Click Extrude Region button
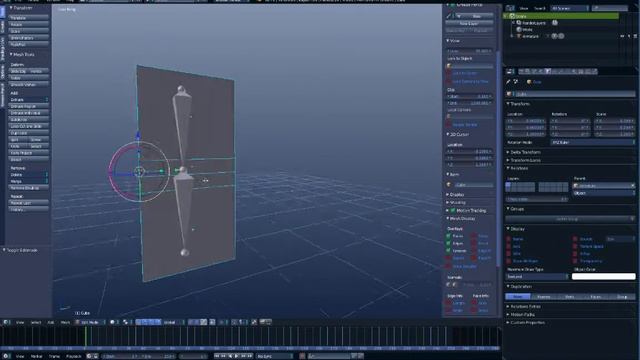This screenshot has height=360, width=640. [29, 106]
